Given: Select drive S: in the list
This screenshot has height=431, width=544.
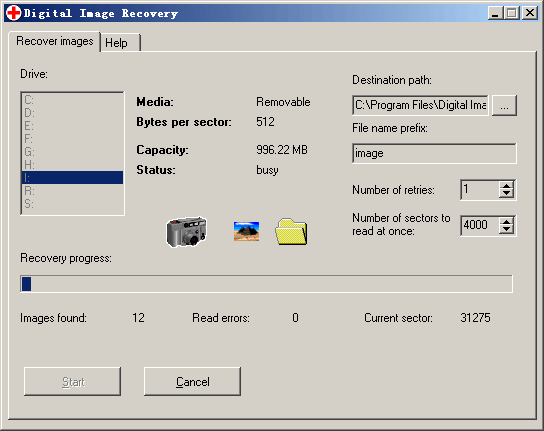Looking at the screenshot, I should 72,203.
